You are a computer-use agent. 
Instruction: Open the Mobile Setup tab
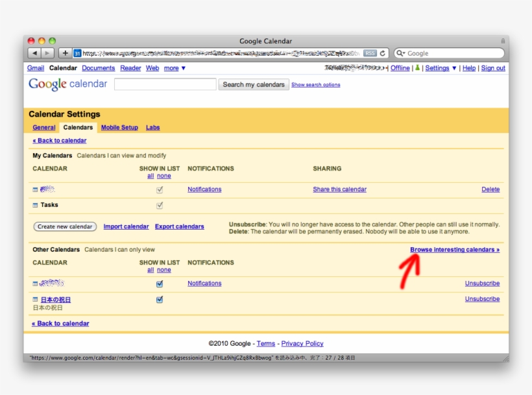coord(119,128)
